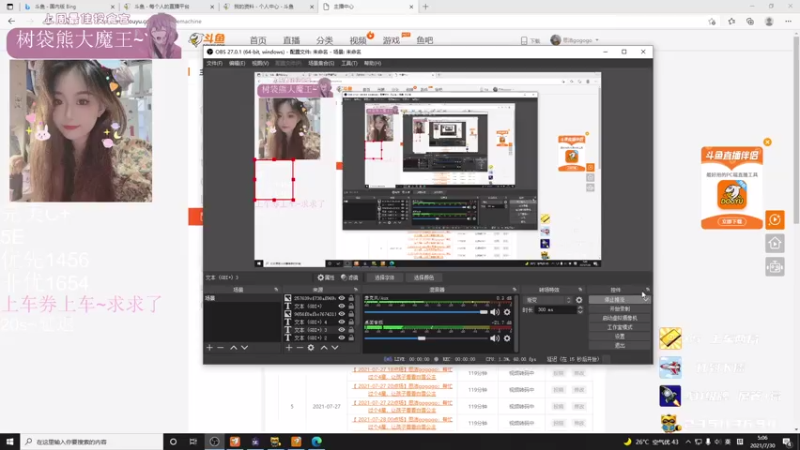Open the 属性 properties button with the gear icon
The image size is (800, 450).
coord(326,278)
